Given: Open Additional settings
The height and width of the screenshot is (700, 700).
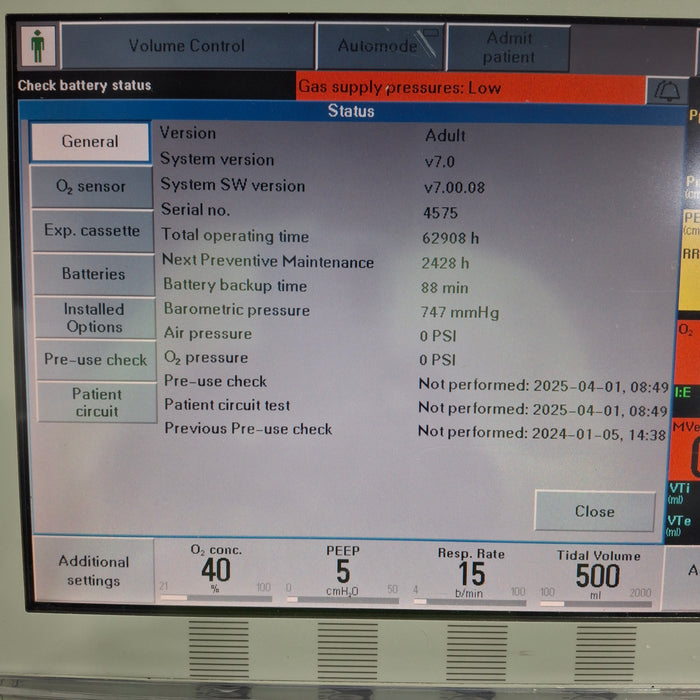Looking at the screenshot, I should pyautogui.click(x=94, y=571).
